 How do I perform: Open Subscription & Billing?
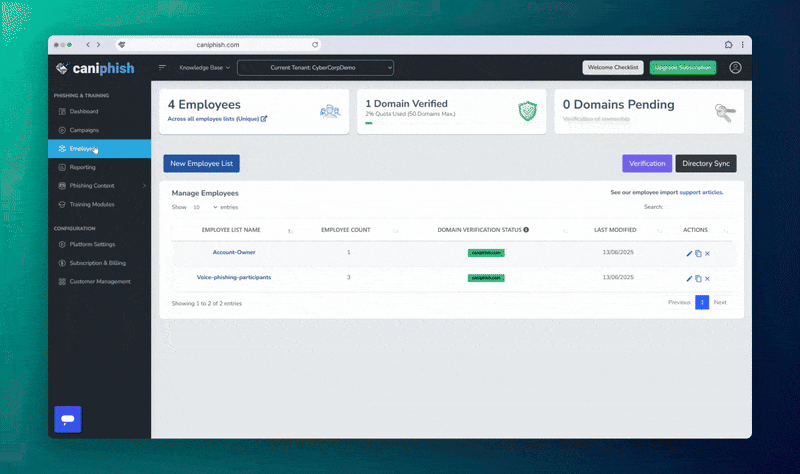(97, 263)
